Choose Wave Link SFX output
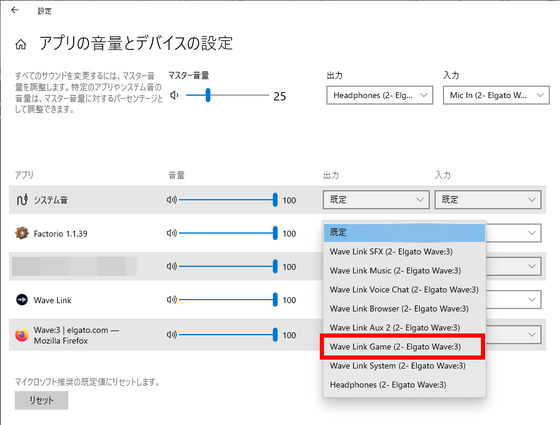This screenshot has height=425, width=560. [404, 252]
